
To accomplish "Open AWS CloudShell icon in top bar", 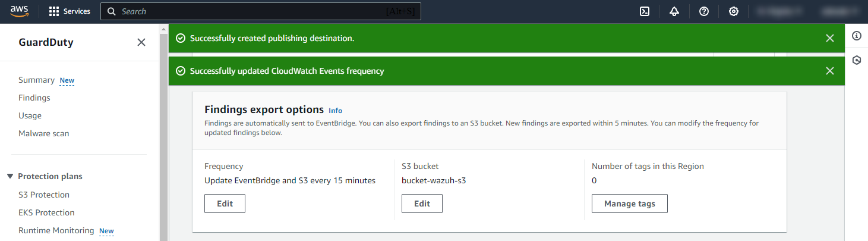I will [644, 11].
